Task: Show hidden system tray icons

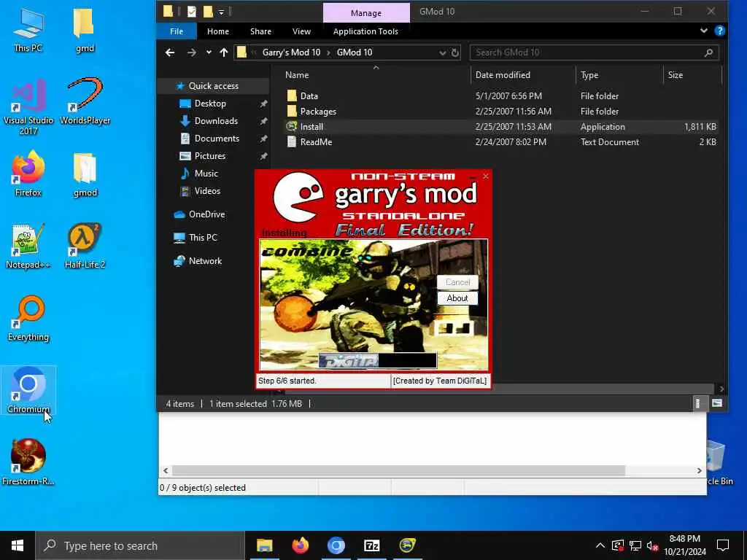Action: (x=600, y=545)
